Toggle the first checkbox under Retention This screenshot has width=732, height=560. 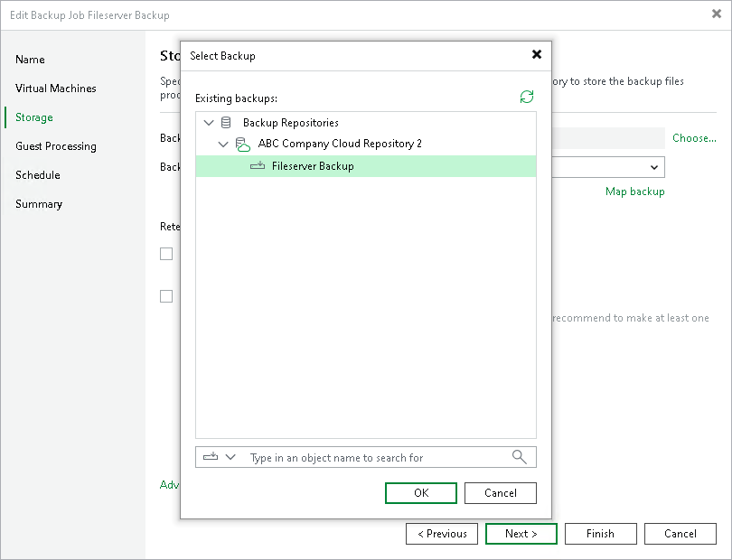[x=166, y=254]
